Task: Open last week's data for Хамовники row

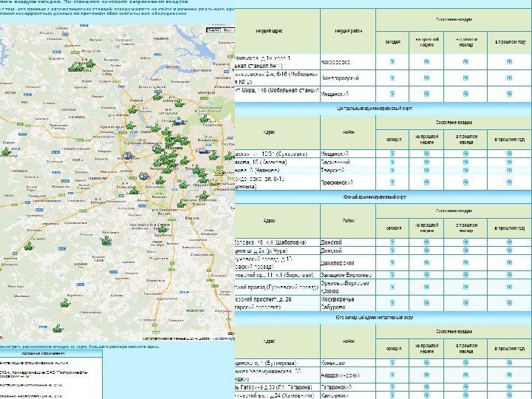Action: (x=426, y=395)
